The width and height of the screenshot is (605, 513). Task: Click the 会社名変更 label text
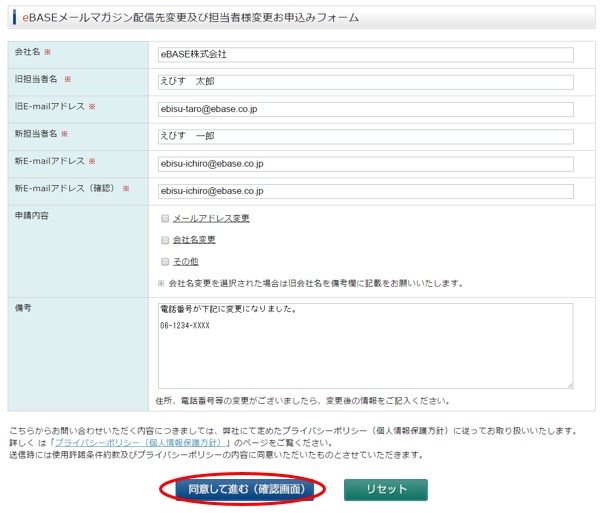coord(194,240)
